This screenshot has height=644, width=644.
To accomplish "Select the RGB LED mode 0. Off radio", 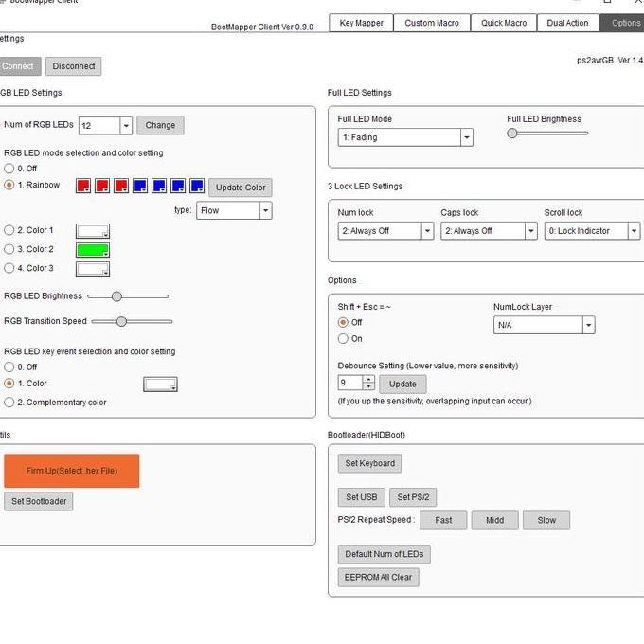I will coord(9,168).
